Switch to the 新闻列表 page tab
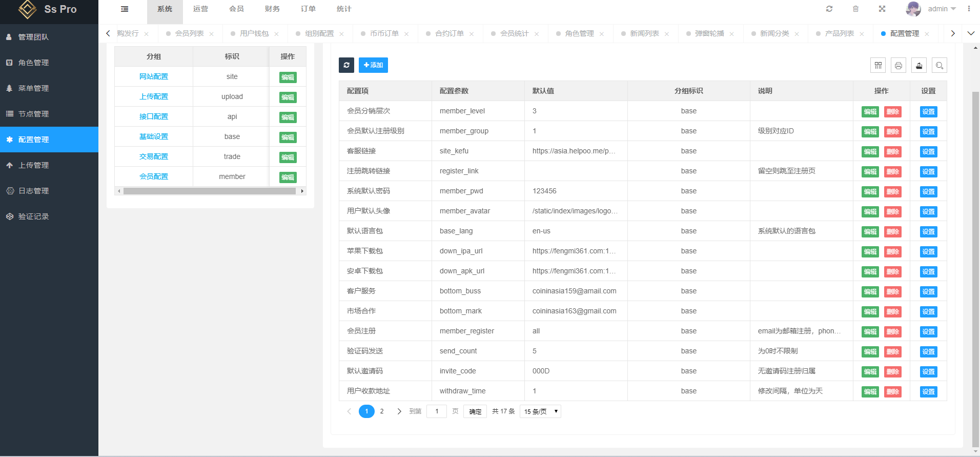This screenshot has width=980, height=457. [x=644, y=33]
